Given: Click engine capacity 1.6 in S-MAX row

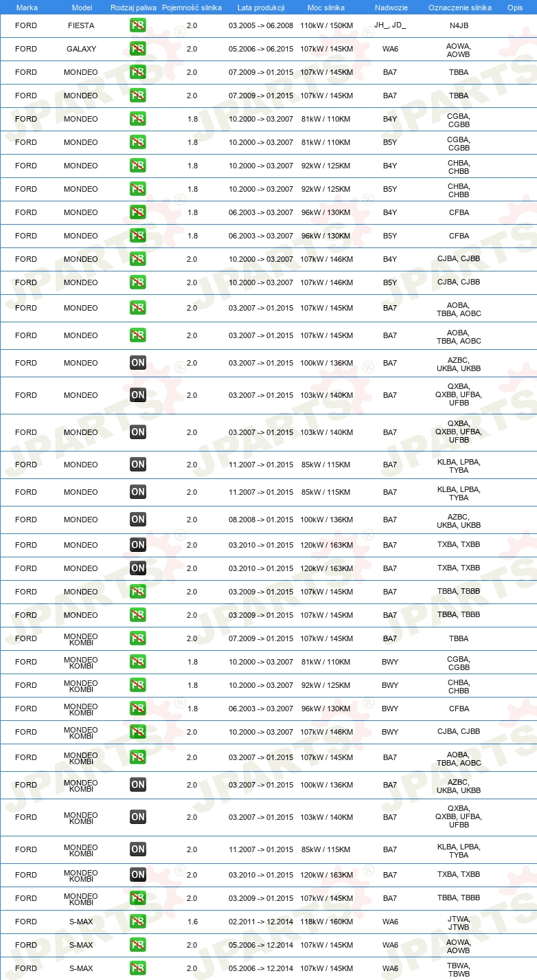Looking at the screenshot, I should tap(192, 922).
